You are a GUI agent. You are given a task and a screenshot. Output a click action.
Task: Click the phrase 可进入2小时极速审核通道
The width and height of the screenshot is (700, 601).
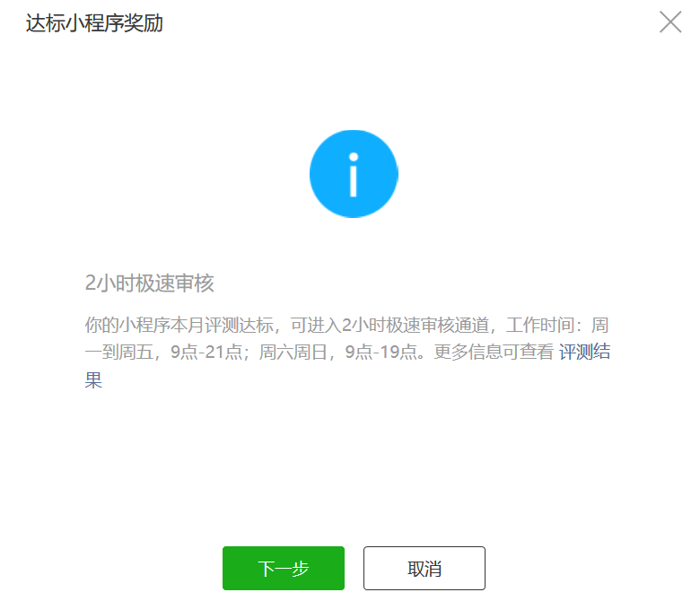[x=389, y=325]
